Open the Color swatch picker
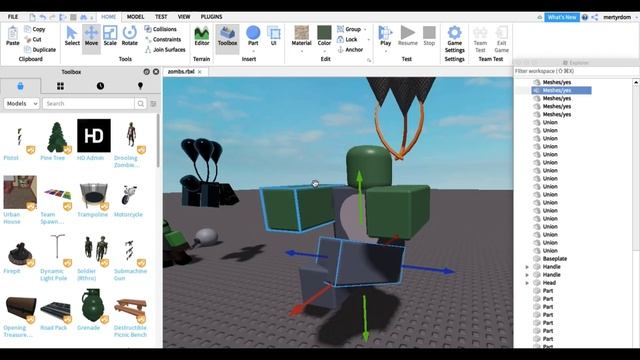Viewport: 640px width, 360px height. (324, 33)
